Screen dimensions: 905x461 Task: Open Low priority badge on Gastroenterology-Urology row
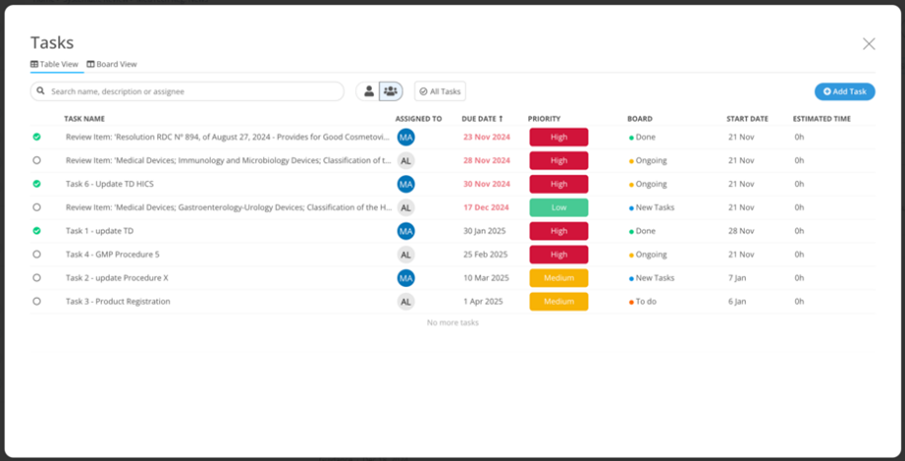click(x=559, y=207)
